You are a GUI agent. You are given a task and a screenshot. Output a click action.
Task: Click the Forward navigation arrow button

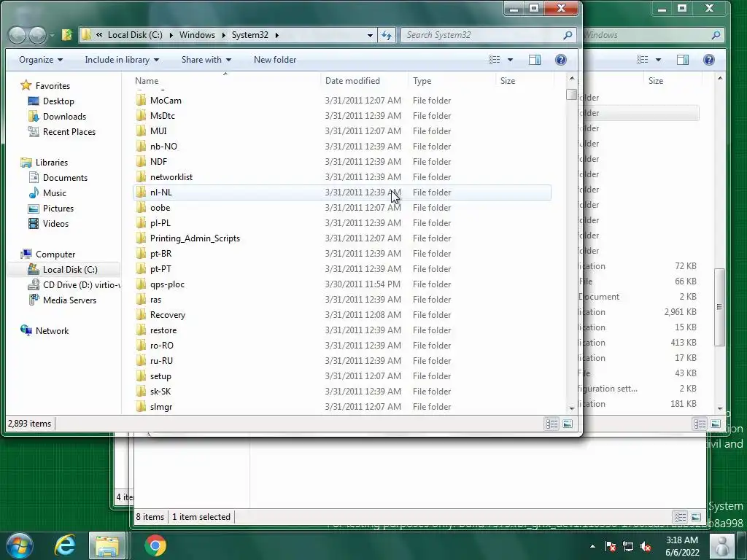click(37, 35)
